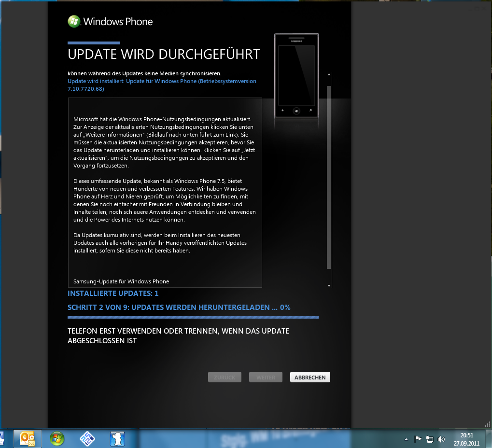This screenshot has height=448, width=492.
Task: Show hidden system tray icons
Action: pos(407,439)
